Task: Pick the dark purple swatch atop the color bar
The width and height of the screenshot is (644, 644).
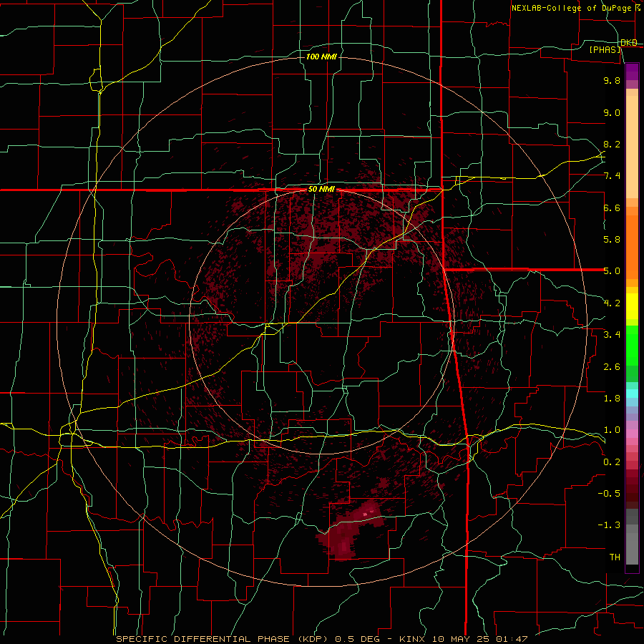Action: tap(632, 68)
